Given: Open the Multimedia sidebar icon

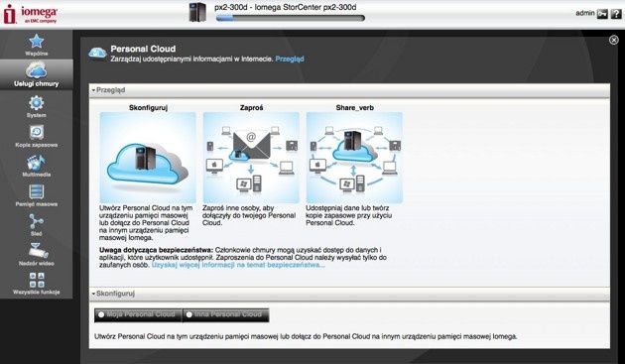Looking at the screenshot, I should tap(37, 163).
